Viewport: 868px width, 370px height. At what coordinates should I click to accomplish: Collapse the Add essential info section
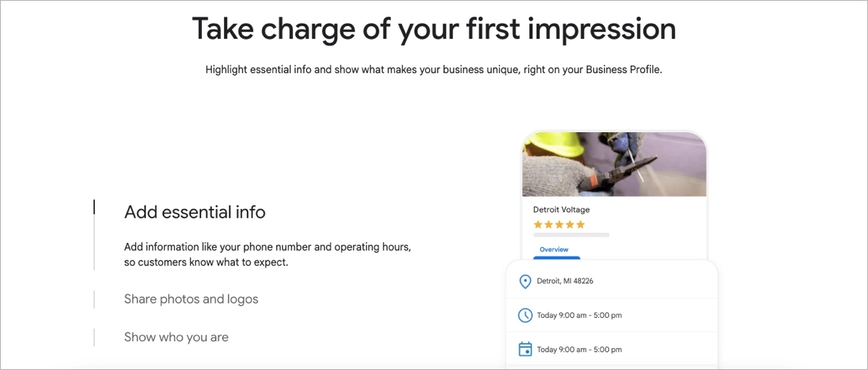click(x=195, y=212)
